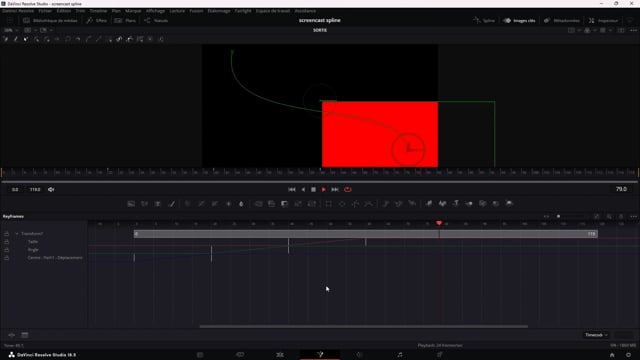Stop playback
Image resolution: width=640 pixels, height=360 pixels.
click(313, 189)
